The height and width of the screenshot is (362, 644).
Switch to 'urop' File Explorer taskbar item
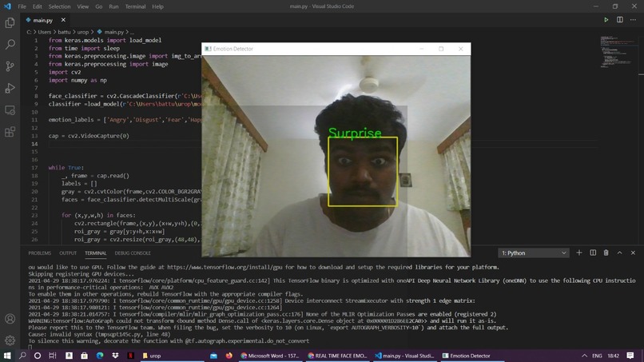tap(172, 356)
